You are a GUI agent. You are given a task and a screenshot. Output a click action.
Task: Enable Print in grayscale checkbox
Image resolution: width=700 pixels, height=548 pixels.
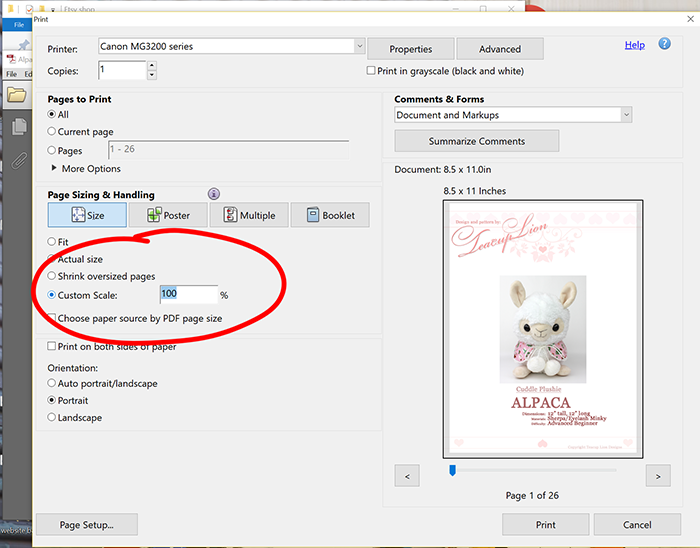[x=371, y=71]
